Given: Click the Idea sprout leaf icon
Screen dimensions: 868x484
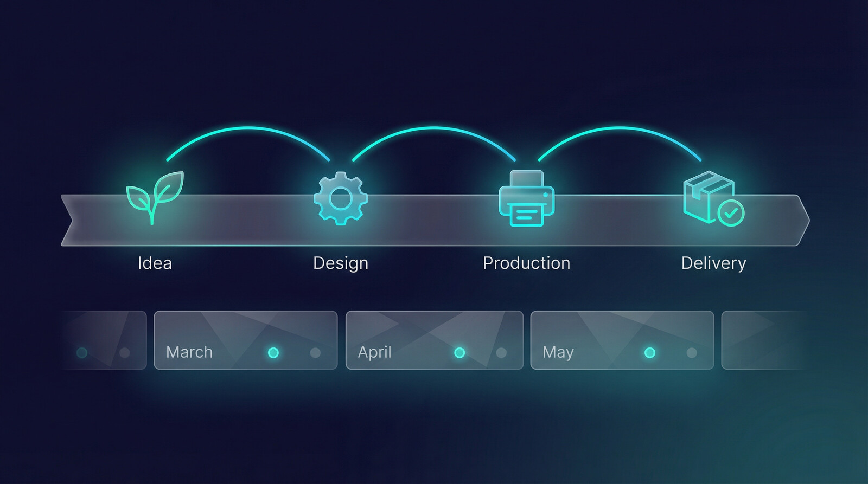Looking at the screenshot, I should 155,196.
